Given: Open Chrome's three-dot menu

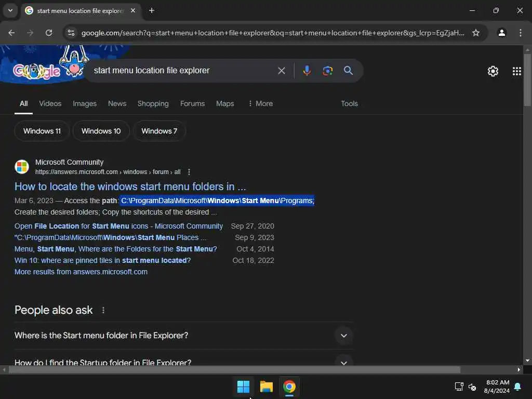Looking at the screenshot, I should pos(521,33).
